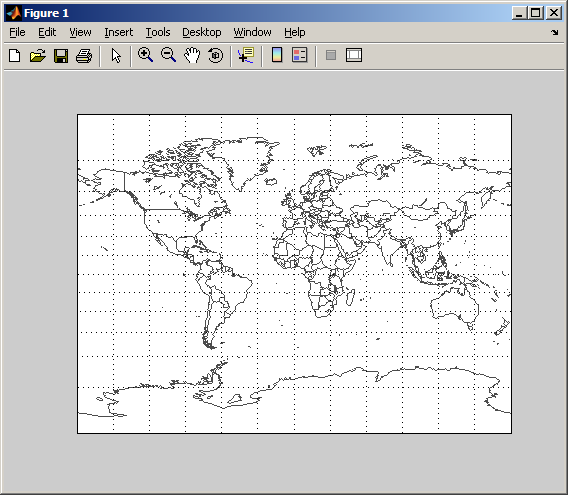568x495 pixels.
Task: Open the File menu
Action: [x=17, y=32]
